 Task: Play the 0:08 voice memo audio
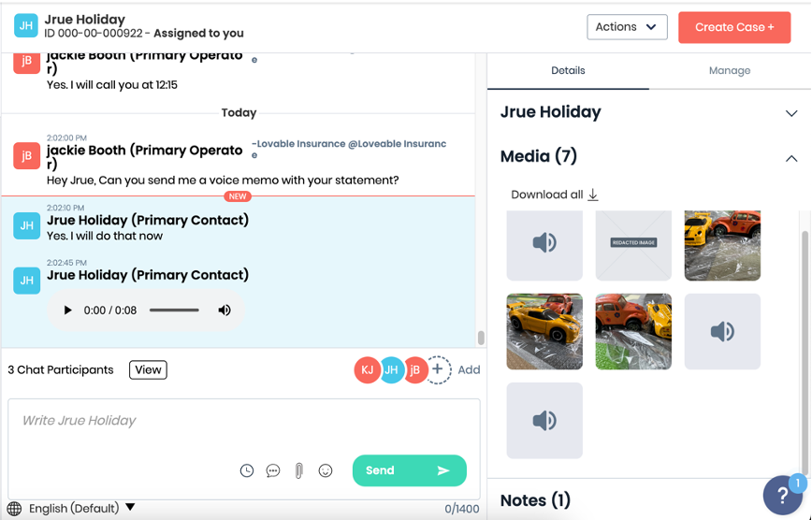pos(67,311)
